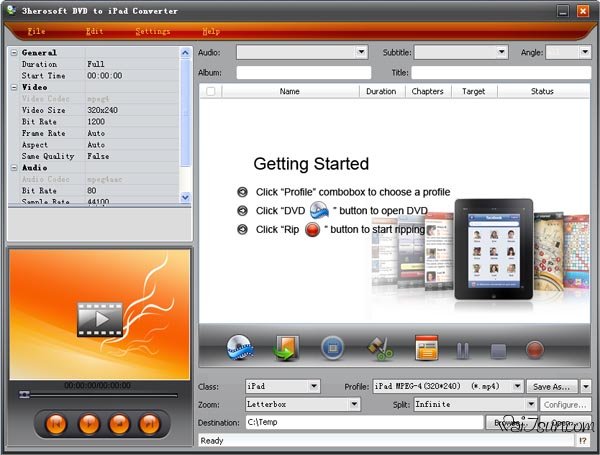Open the Audio track dropdown
The width and height of the screenshot is (600, 455).
point(361,52)
